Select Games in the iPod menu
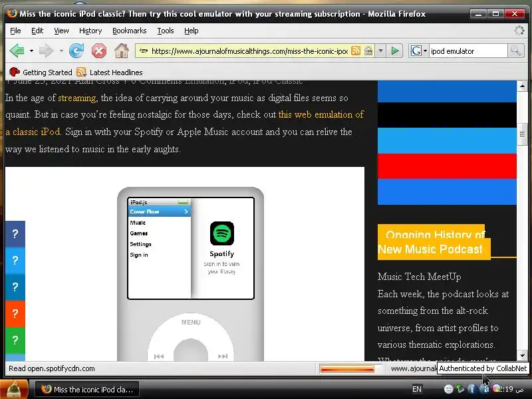 (x=139, y=233)
